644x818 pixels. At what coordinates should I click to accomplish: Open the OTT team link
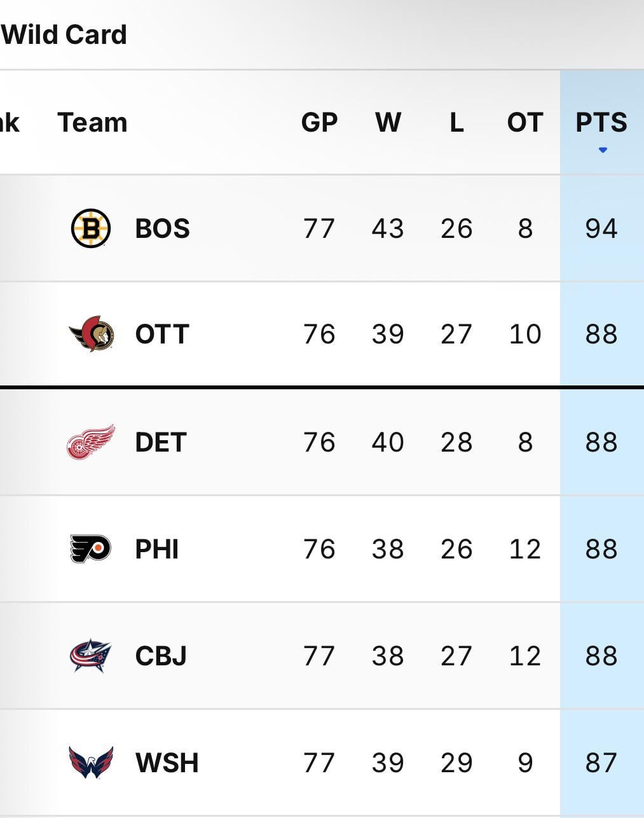coord(162,334)
